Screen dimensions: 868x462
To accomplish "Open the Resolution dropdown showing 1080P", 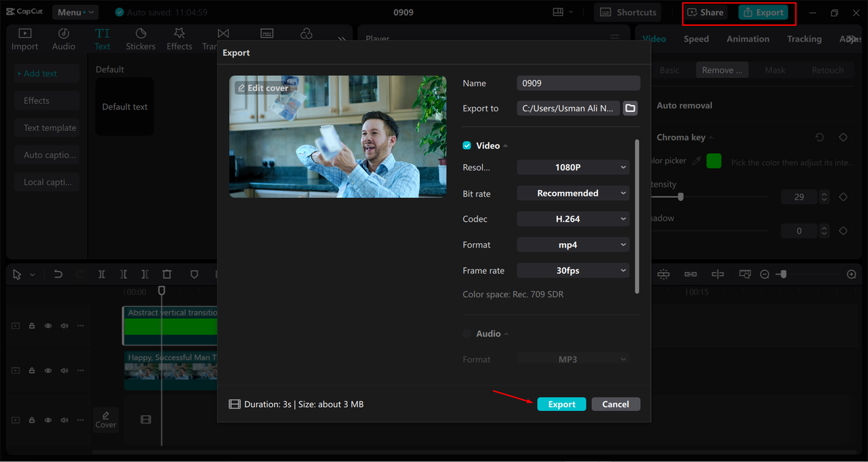I will click(x=573, y=167).
